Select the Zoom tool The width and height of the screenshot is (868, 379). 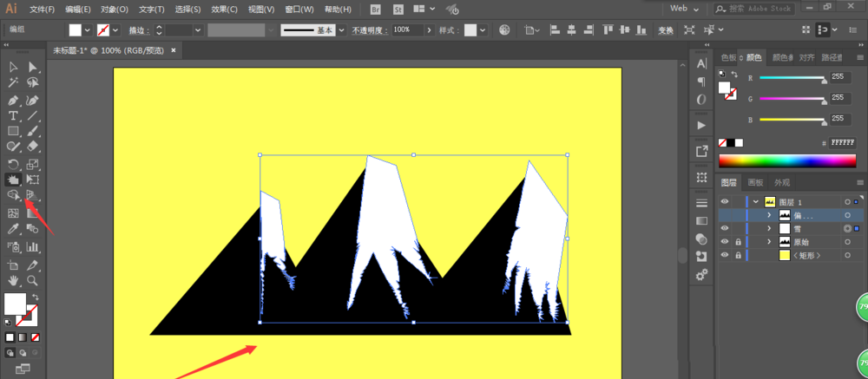coord(33,280)
